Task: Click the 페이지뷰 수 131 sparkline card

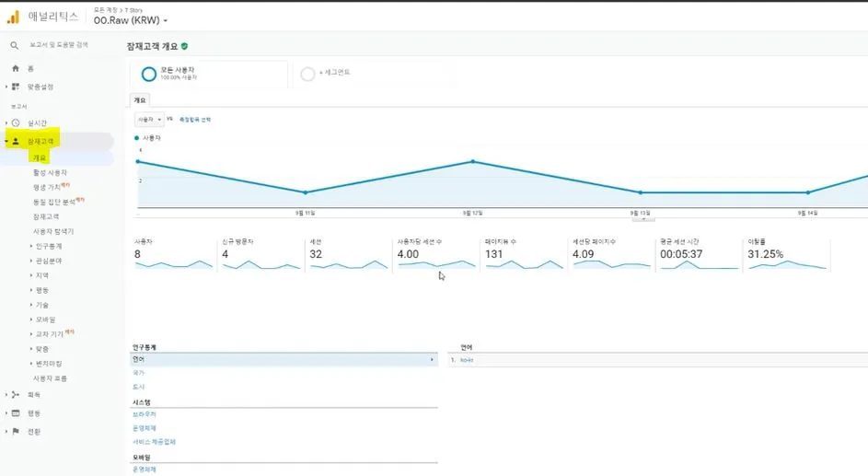Action: 524,255
